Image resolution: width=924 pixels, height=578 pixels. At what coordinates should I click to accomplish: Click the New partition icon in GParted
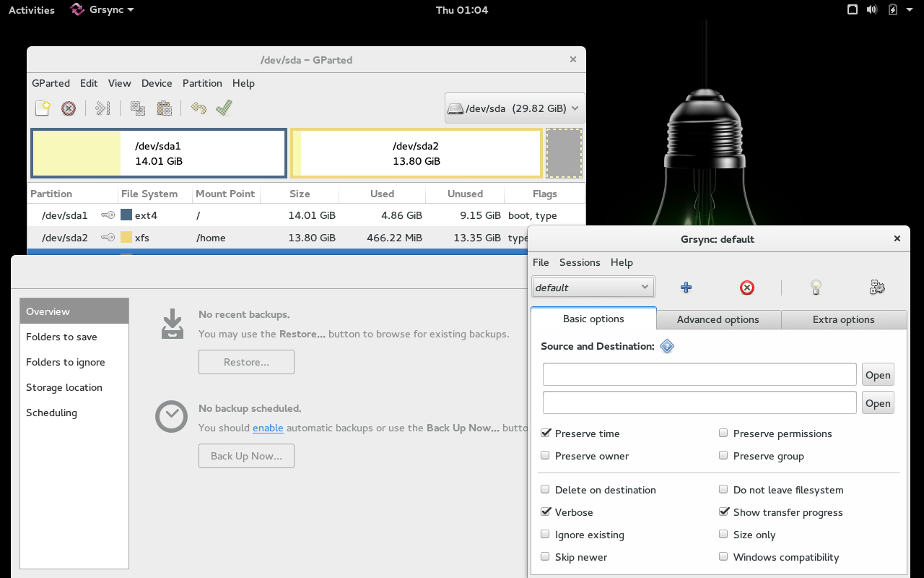click(43, 108)
